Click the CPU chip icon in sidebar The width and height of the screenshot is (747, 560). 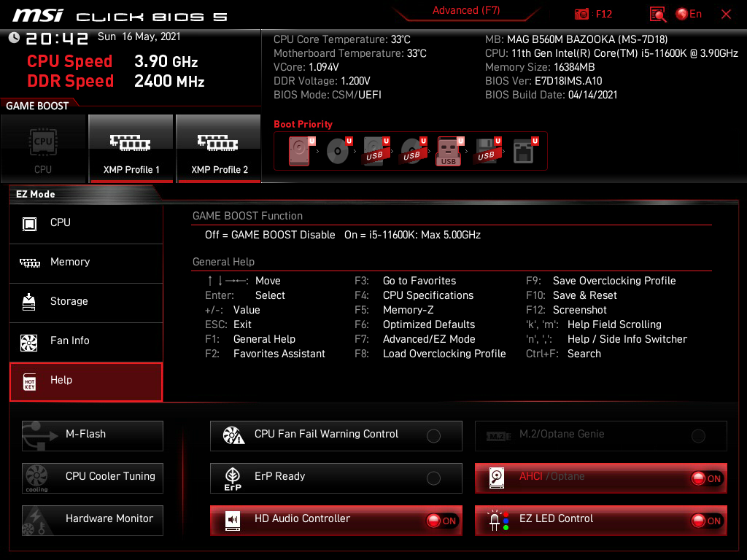[29, 224]
